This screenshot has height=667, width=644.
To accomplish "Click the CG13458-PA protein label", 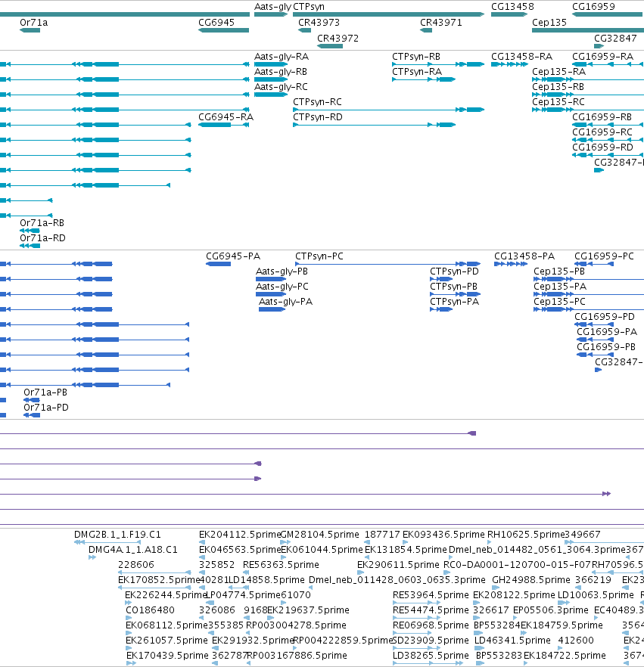I will [x=524, y=256].
